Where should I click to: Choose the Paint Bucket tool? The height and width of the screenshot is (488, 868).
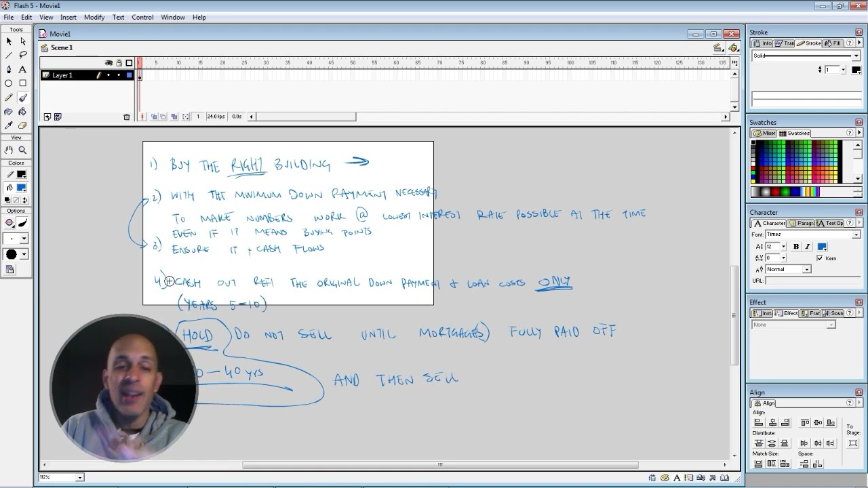[22, 111]
